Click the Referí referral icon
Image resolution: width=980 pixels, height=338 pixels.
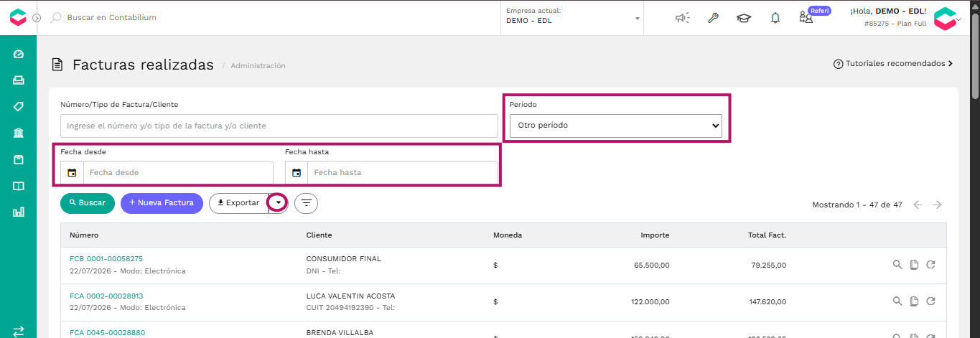click(x=806, y=18)
